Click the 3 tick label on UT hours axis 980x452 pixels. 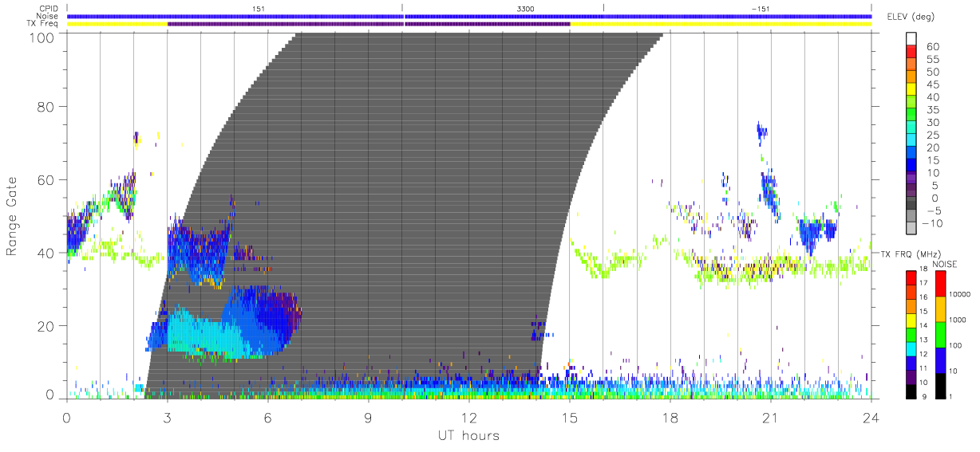pyautogui.click(x=167, y=417)
